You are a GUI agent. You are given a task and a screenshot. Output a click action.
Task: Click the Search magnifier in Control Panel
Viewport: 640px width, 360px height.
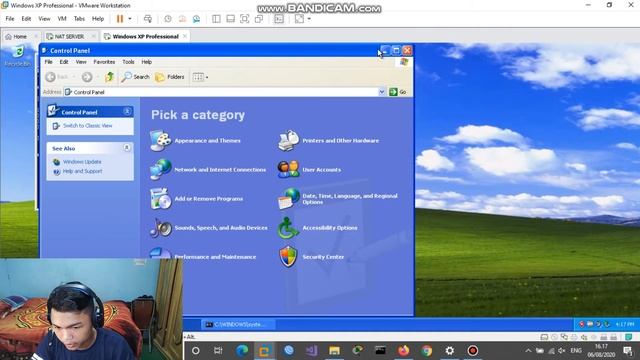click(136, 77)
